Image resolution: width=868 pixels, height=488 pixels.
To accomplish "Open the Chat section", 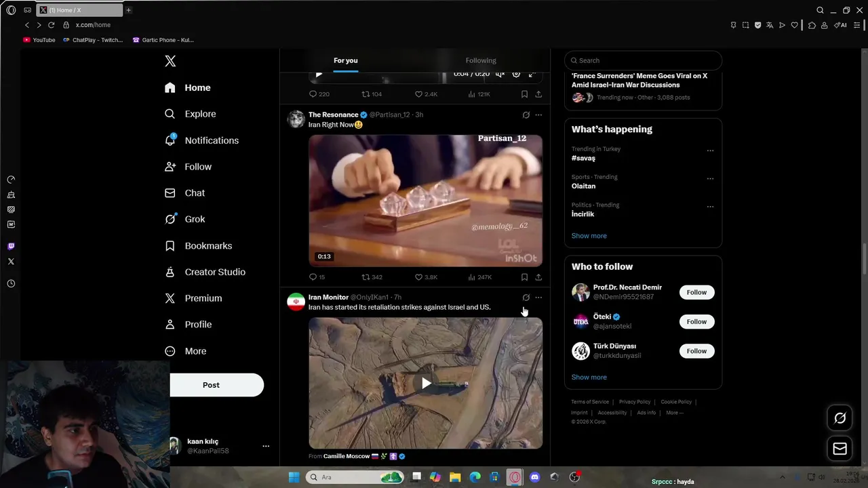I will (x=184, y=193).
